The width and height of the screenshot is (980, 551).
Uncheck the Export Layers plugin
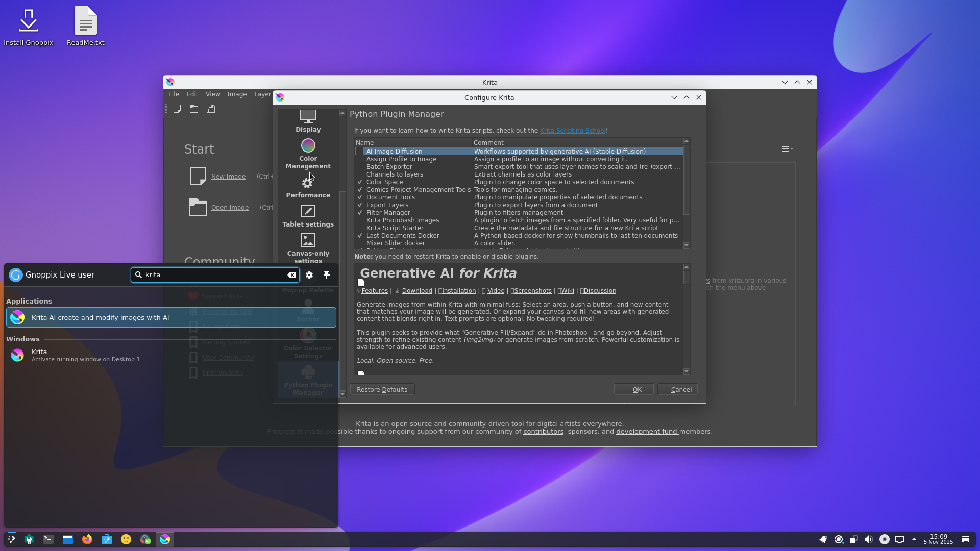(x=360, y=205)
